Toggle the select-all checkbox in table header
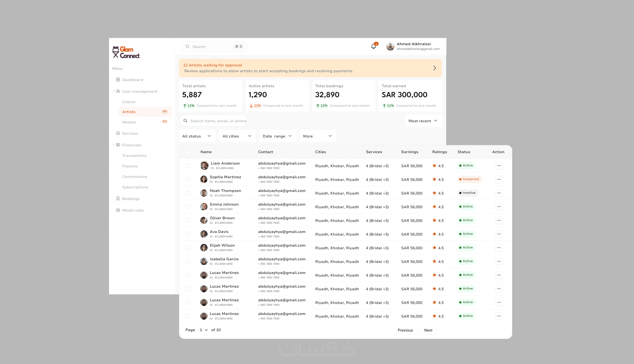Viewport: 634px width, 364px height. click(187, 152)
